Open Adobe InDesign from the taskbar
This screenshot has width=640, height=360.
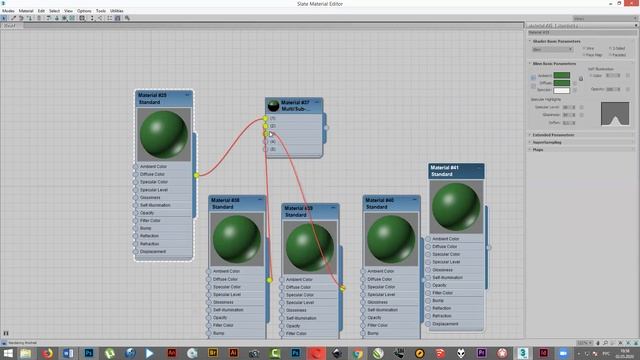pos(544,353)
